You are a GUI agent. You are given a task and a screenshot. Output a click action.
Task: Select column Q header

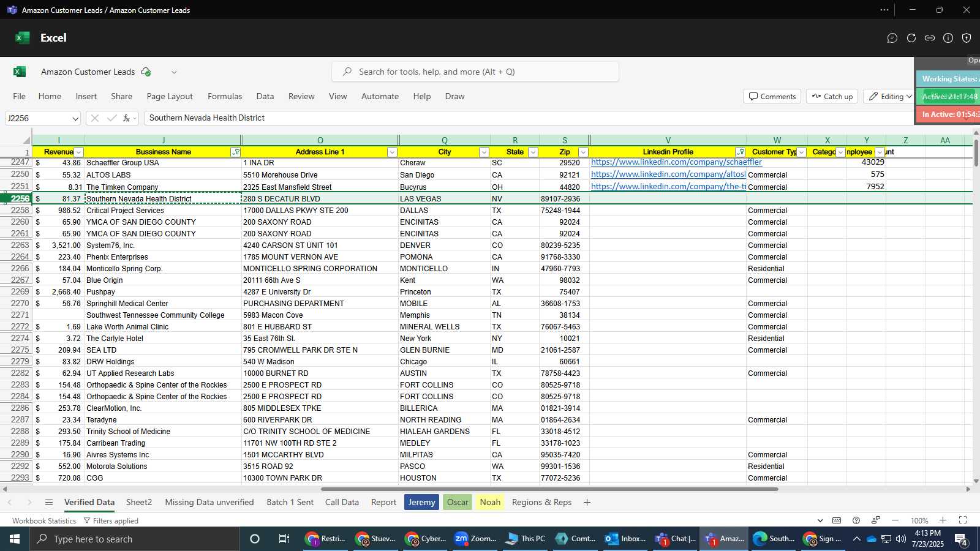444,140
